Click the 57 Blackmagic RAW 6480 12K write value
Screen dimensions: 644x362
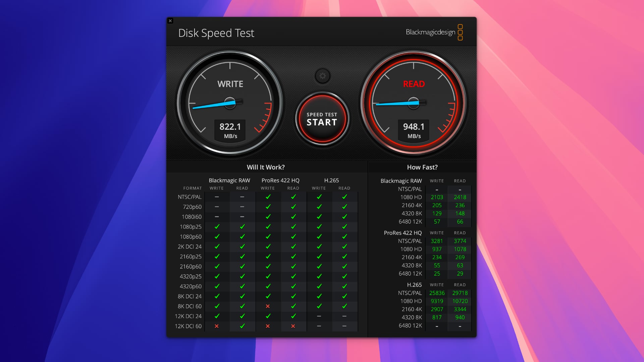[x=437, y=222]
